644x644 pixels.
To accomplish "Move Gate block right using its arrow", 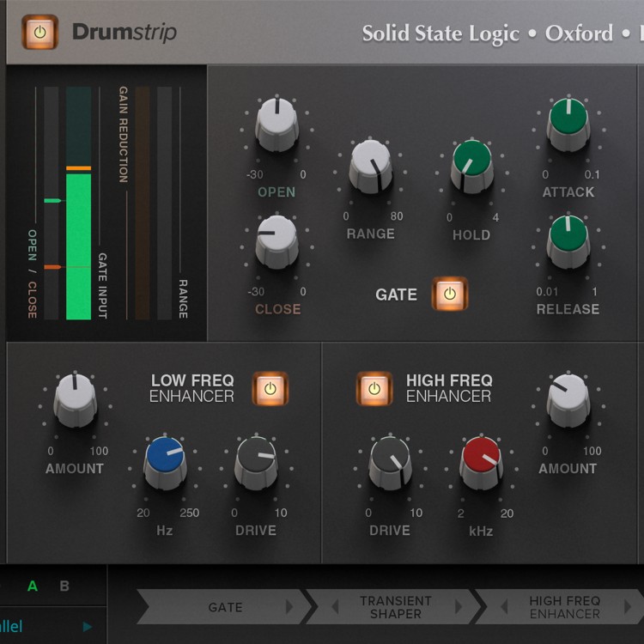I will click(x=289, y=607).
